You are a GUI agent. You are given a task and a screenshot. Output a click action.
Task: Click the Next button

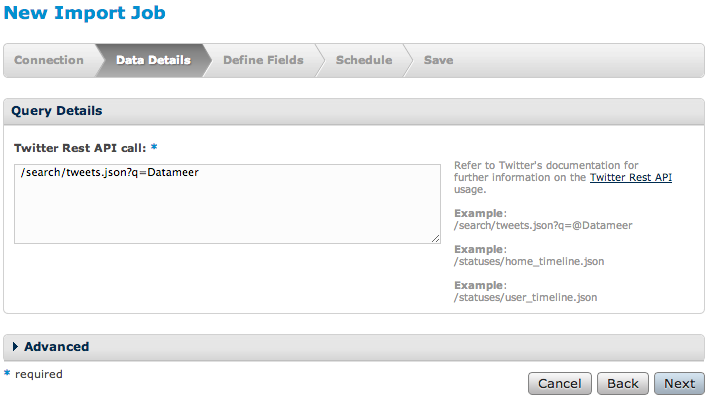[679, 384]
